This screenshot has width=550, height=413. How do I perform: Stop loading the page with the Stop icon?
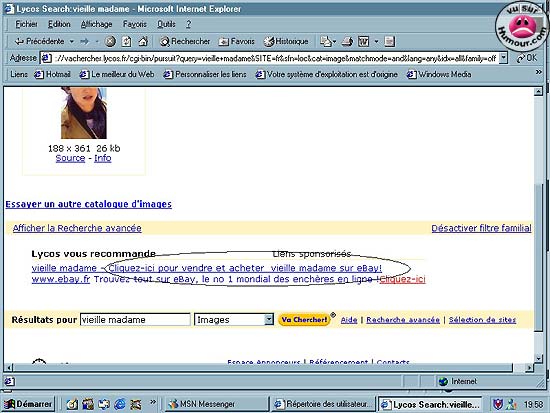coord(110,41)
